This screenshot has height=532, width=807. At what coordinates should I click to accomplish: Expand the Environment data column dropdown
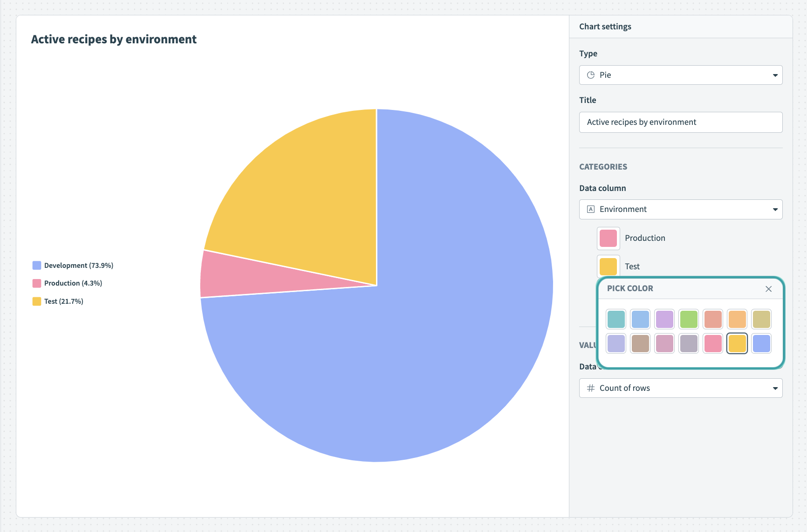(x=680, y=209)
